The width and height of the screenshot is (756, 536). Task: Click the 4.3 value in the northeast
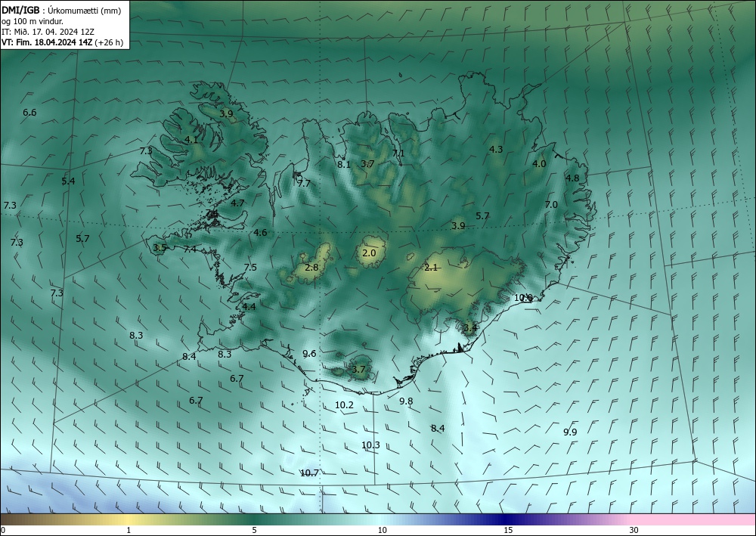coord(496,150)
